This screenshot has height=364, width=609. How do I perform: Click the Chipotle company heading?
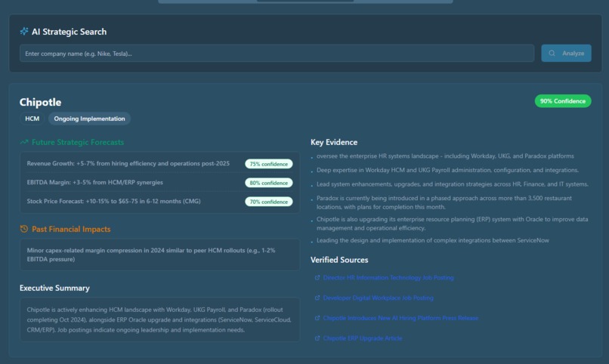click(40, 102)
